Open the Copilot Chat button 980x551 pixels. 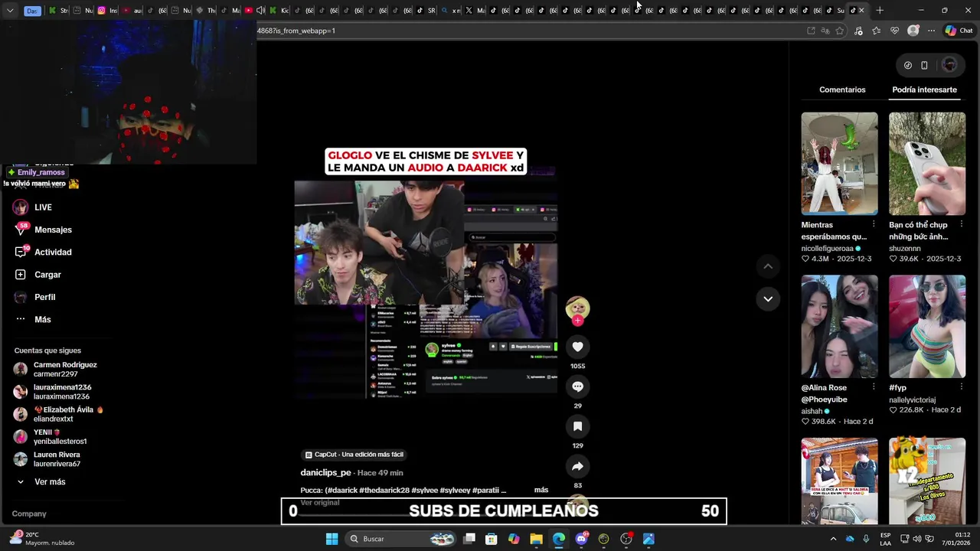959,31
